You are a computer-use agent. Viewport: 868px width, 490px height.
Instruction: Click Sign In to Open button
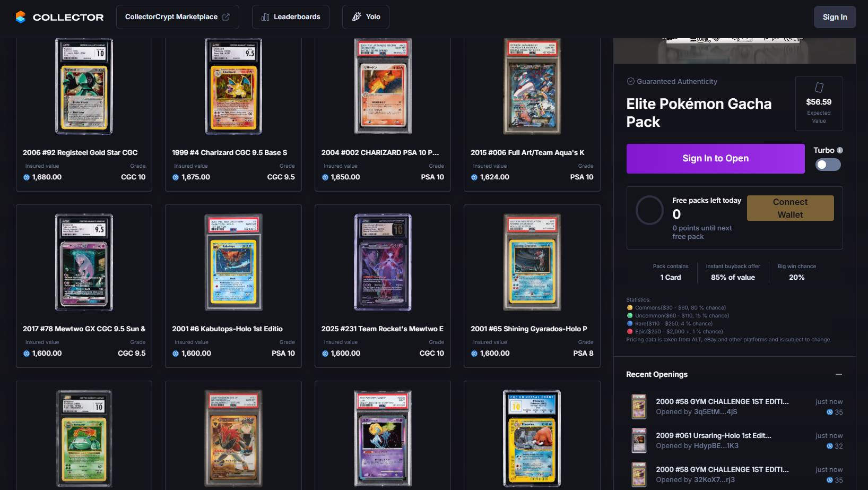715,158
